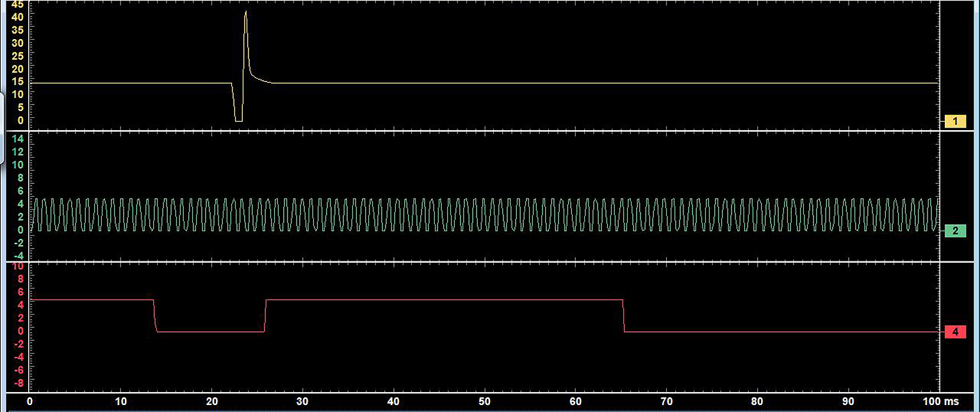The width and height of the screenshot is (980, 412).
Task: Click the 0 mark on the time axis
Action: pyautogui.click(x=29, y=401)
